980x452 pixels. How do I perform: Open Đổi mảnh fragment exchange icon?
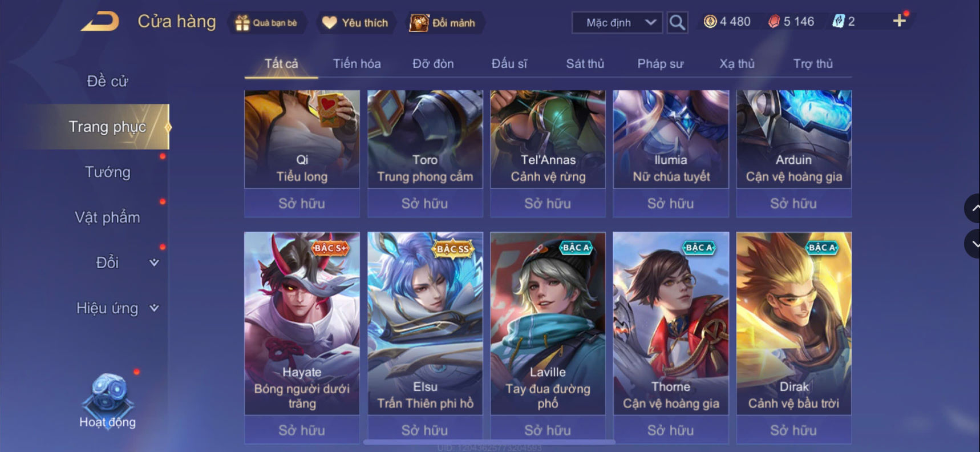[x=419, y=23]
